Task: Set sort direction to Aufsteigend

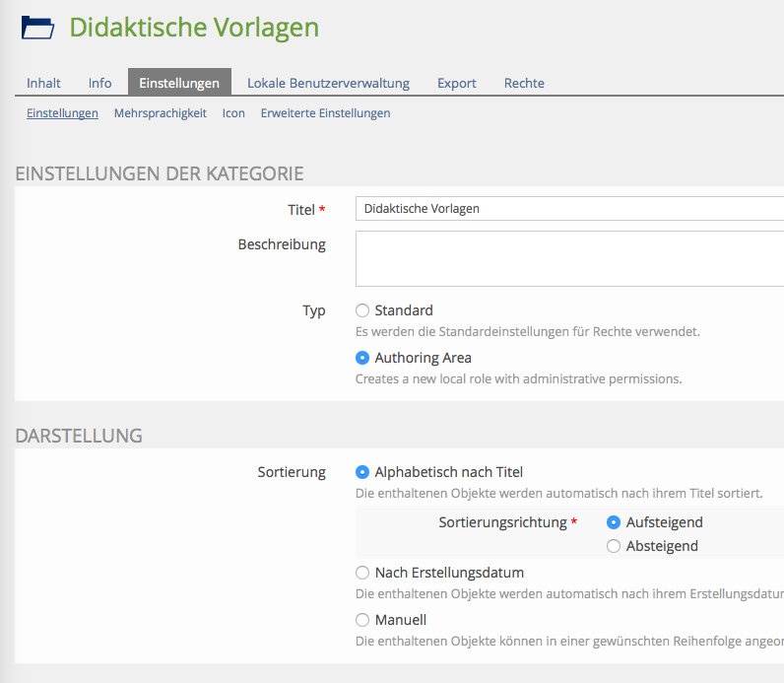Action: click(614, 522)
